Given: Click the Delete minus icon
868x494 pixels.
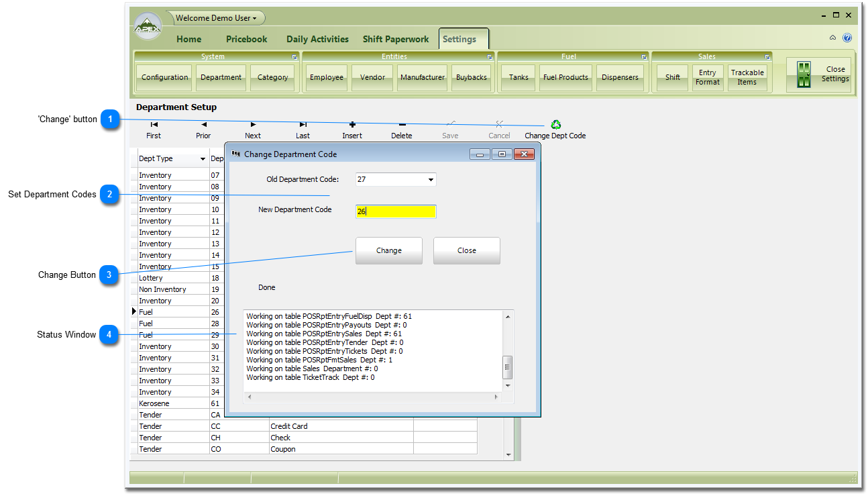Looking at the screenshot, I should [402, 124].
